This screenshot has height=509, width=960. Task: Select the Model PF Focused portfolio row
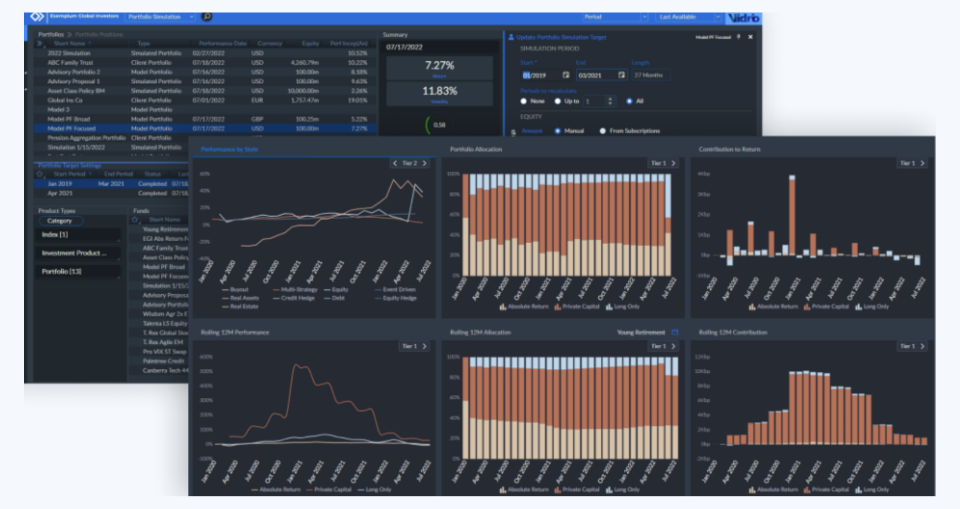(205, 129)
